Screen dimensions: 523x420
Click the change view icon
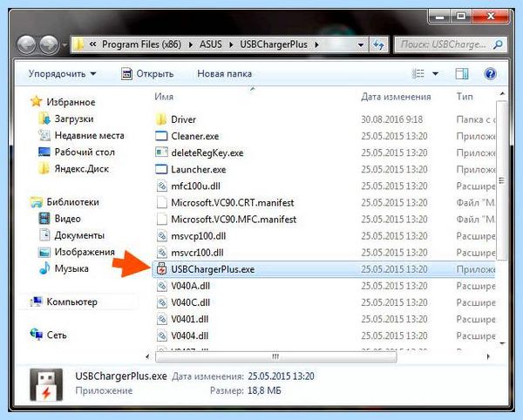coord(418,73)
